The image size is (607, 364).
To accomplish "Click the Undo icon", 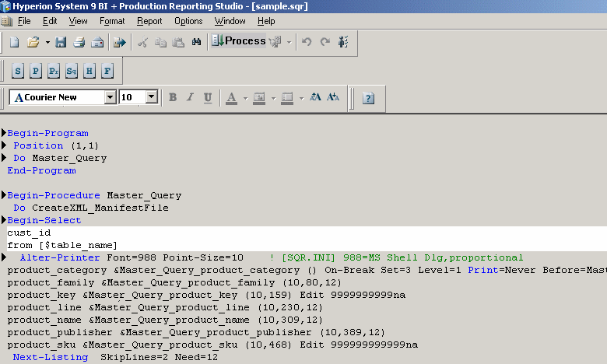I will tap(307, 41).
